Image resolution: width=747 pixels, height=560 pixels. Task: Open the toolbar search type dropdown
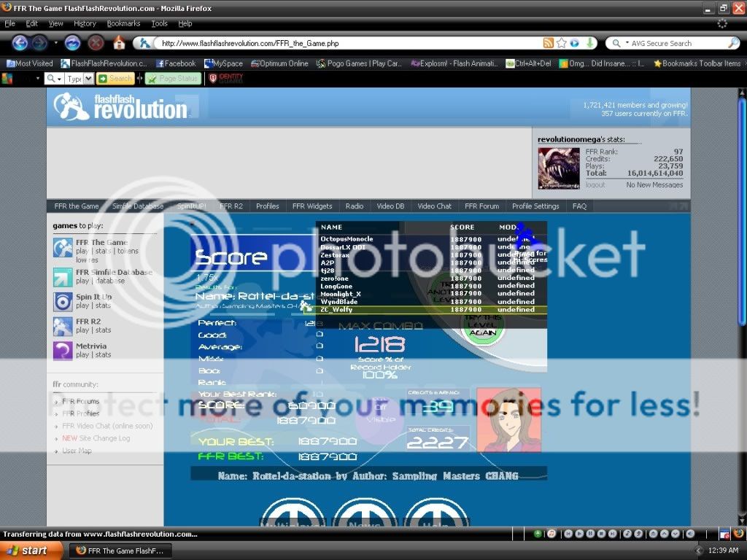pyautogui.click(x=89, y=79)
